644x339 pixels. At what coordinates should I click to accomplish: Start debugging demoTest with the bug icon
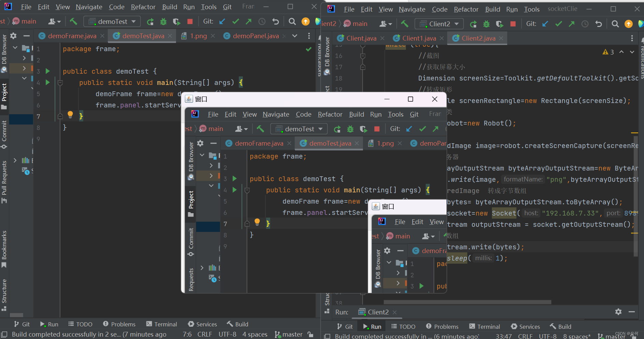[x=163, y=22]
